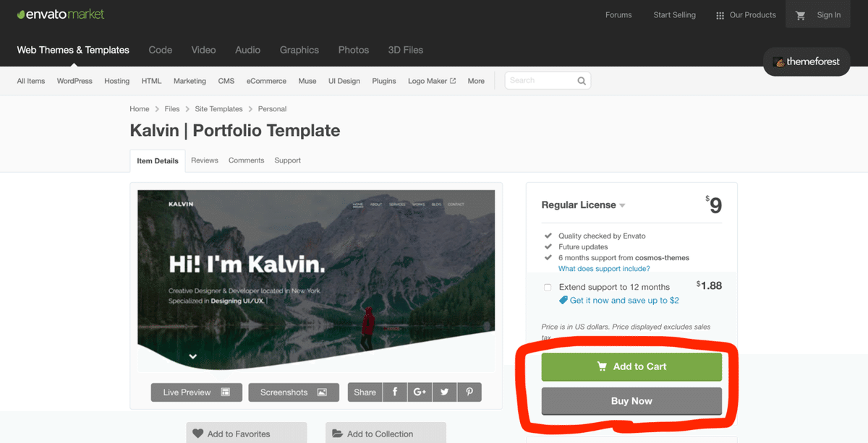Image resolution: width=868 pixels, height=443 pixels.
Task: Open the Forums link
Action: (618, 15)
